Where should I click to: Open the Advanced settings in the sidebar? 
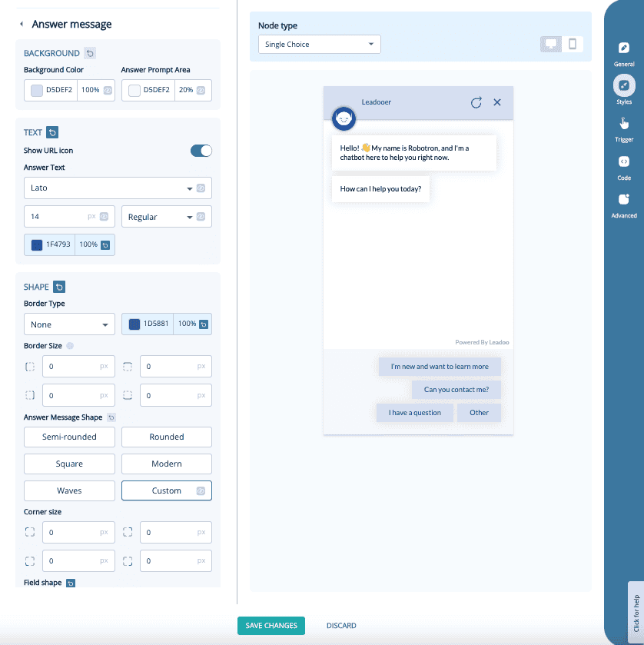pyautogui.click(x=624, y=204)
